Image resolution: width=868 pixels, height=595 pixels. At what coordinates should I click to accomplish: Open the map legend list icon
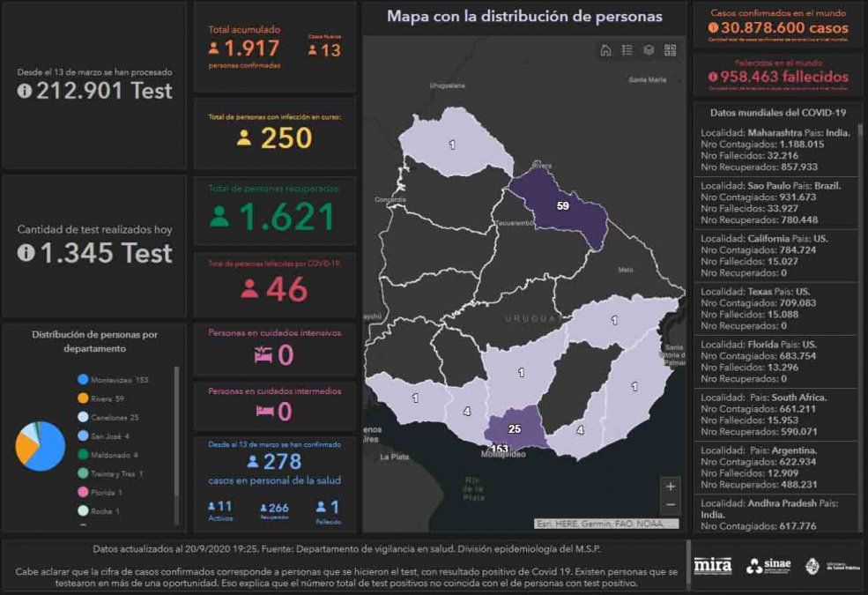pyautogui.click(x=627, y=50)
